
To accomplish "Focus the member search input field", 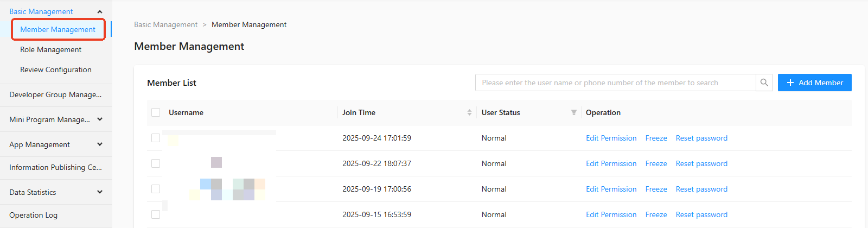I will (x=615, y=83).
